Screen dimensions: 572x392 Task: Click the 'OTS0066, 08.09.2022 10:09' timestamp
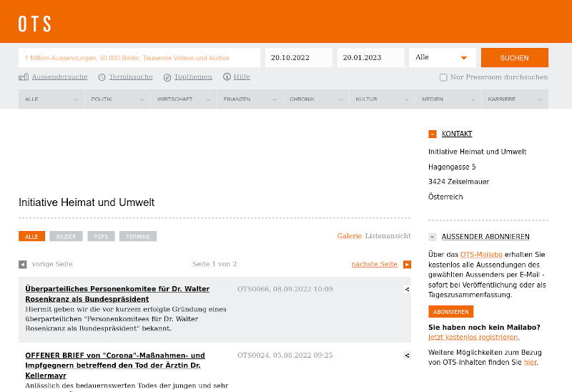click(x=285, y=289)
